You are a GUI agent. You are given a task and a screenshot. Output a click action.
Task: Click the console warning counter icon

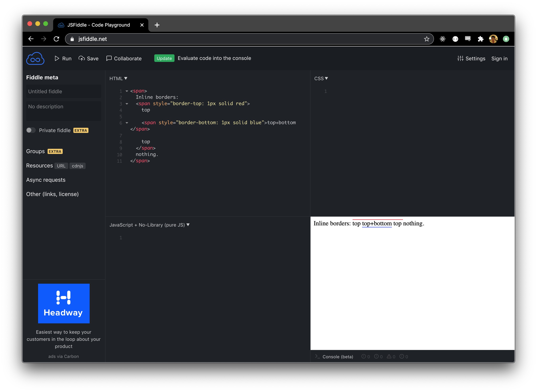click(389, 356)
